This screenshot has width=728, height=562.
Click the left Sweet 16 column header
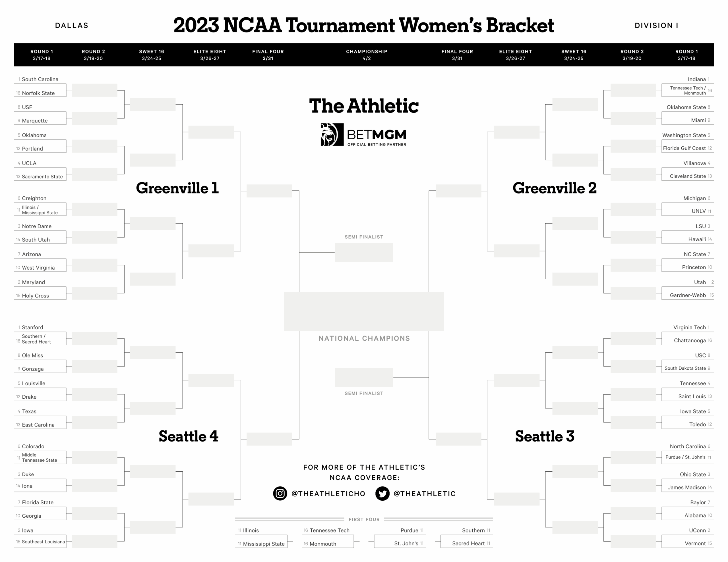pos(151,55)
